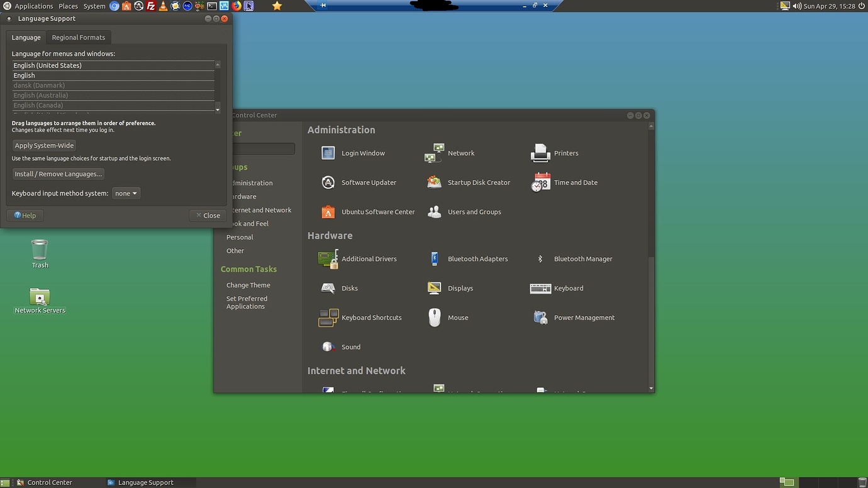Open Displays settings
868x488 pixels.
click(460, 288)
